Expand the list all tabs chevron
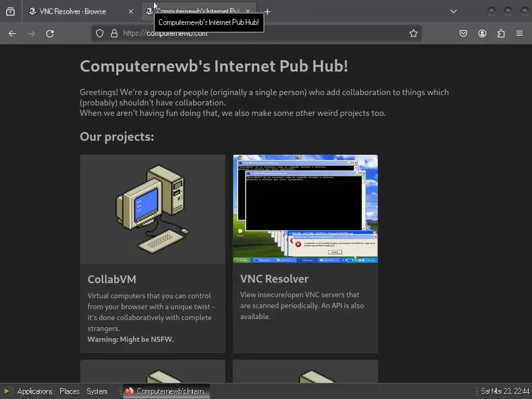Image resolution: width=532 pixels, height=399 pixels. point(453,11)
